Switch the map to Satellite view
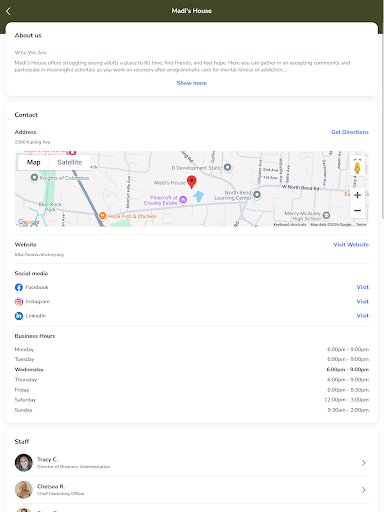The width and height of the screenshot is (384, 512). tap(70, 162)
